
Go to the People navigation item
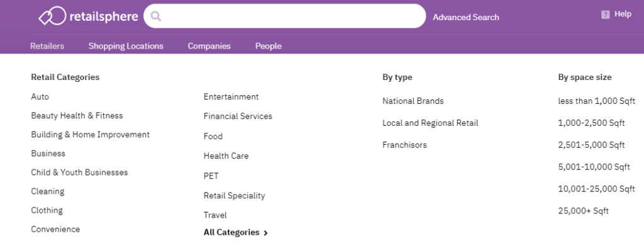pyautogui.click(x=269, y=46)
